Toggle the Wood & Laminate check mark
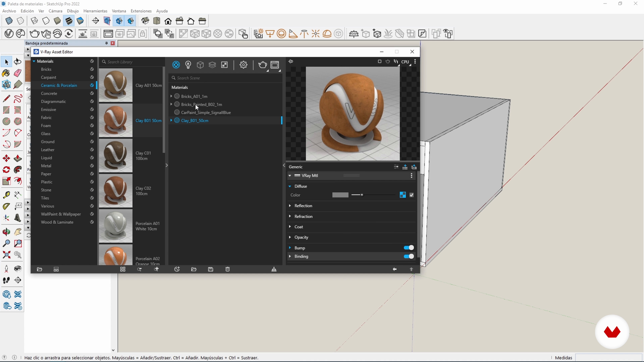 click(92, 222)
